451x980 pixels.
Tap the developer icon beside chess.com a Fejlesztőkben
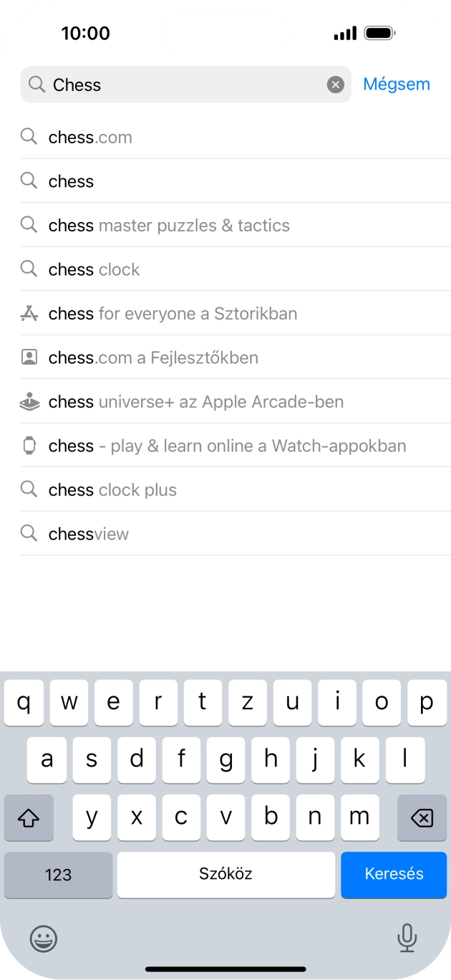(29, 357)
